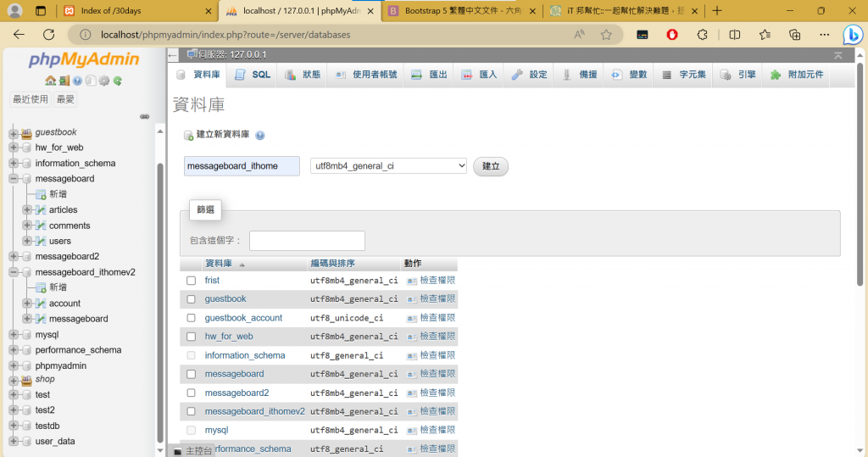
Task: Check the messageboard database checkbox
Action: tap(191, 375)
